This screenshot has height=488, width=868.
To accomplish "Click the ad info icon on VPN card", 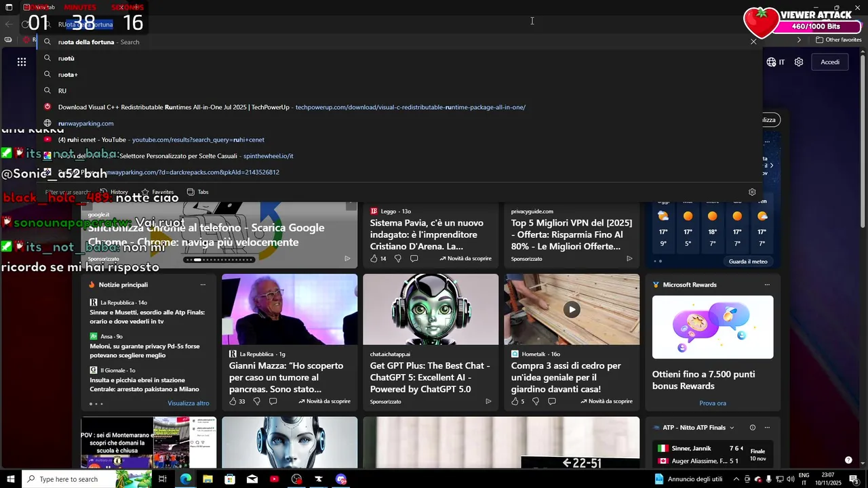I will click(x=629, y=258).
